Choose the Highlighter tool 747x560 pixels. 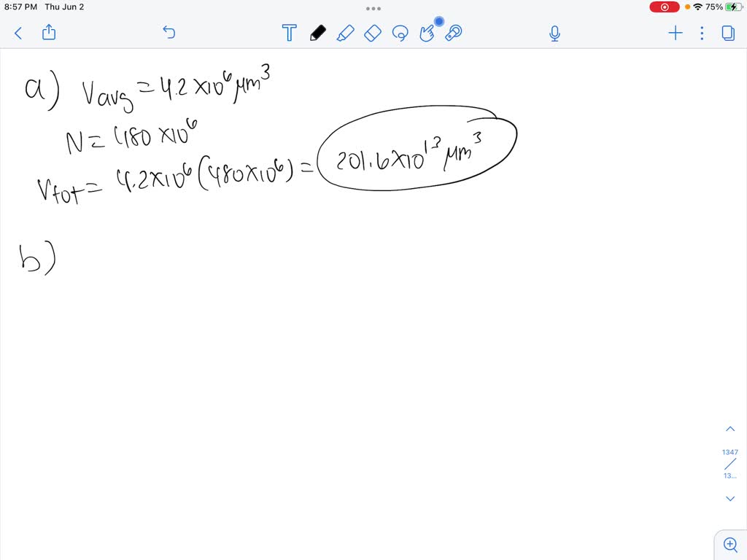coord(346,33)
